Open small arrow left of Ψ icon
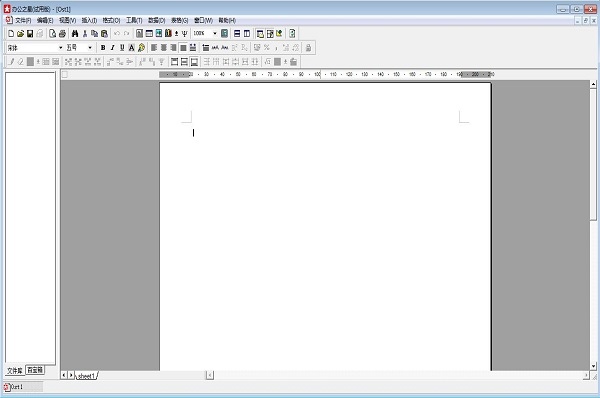600x398 pixels. click(x=176, y=34)
